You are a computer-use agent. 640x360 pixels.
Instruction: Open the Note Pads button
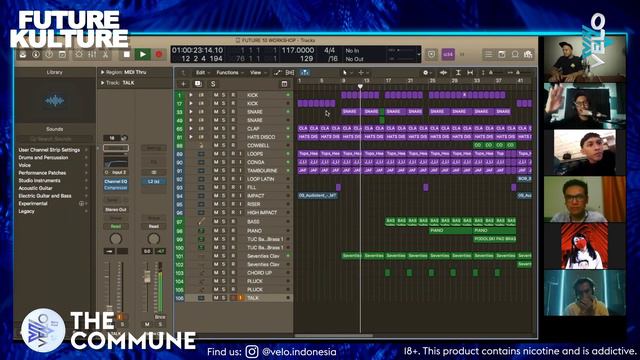click(x=502, y=54)
